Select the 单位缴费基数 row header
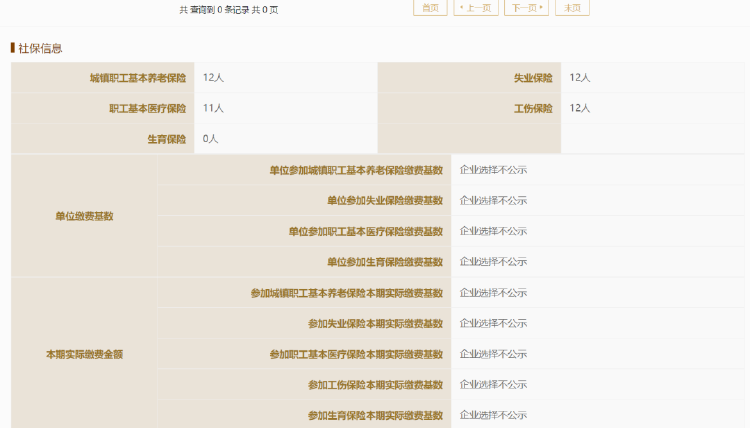750x428 pixels. [84, 216]
